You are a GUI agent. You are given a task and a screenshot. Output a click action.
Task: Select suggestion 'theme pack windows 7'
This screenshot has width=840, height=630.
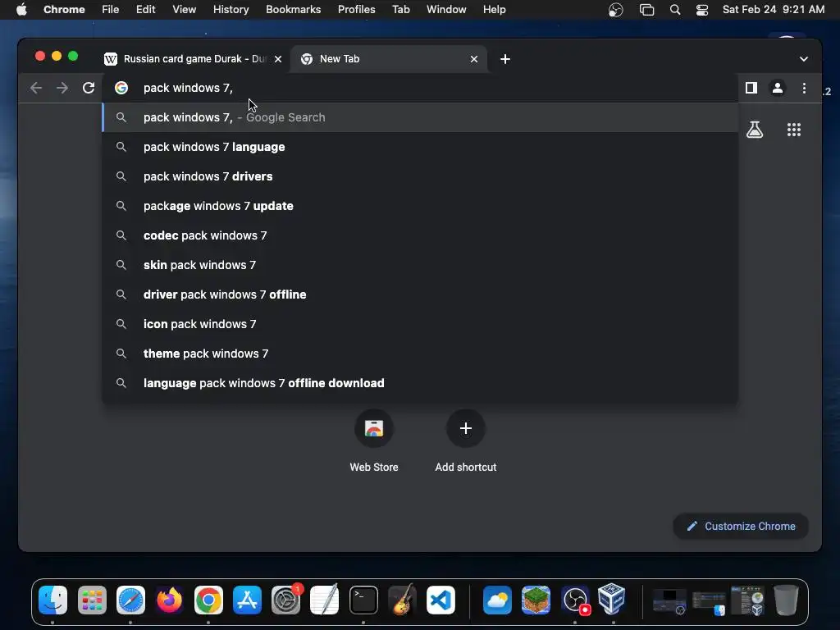[x=420, y=354]
